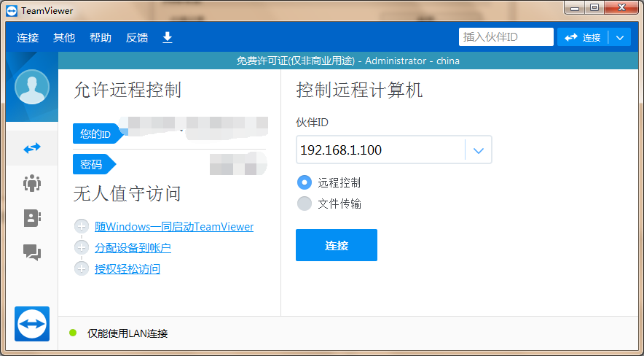Screen dimensions: 644x356
Task: Open 随Windows一同启动TeamViewer link
Action: point(174,226)
